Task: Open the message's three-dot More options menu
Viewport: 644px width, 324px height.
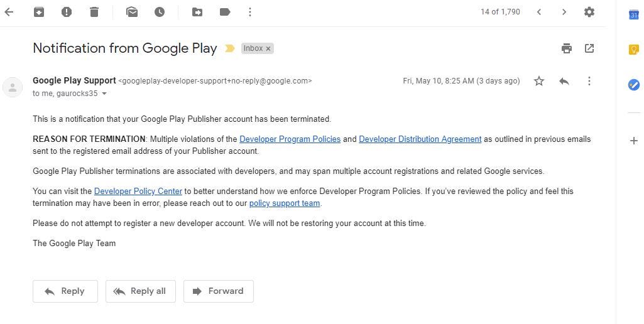Action: tap(589, 81)
